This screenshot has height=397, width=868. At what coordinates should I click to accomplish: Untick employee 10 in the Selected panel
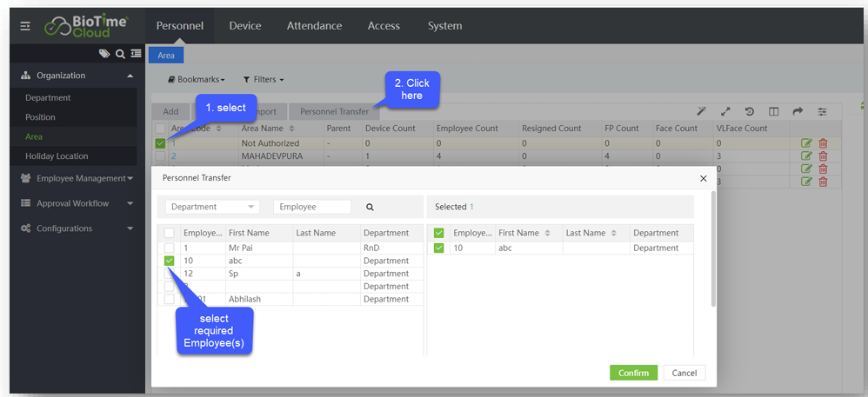[x=439, y=248]
